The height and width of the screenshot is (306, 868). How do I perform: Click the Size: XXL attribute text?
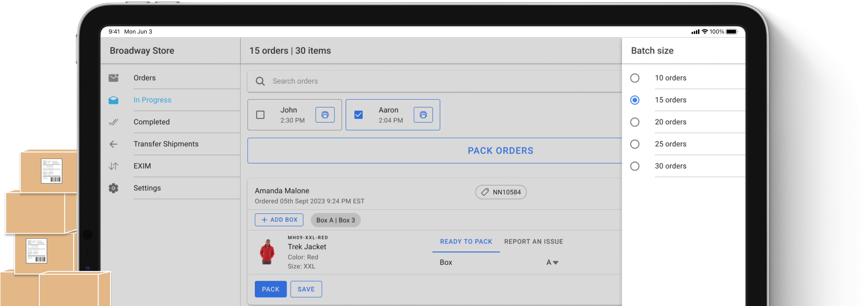(301, 266)
